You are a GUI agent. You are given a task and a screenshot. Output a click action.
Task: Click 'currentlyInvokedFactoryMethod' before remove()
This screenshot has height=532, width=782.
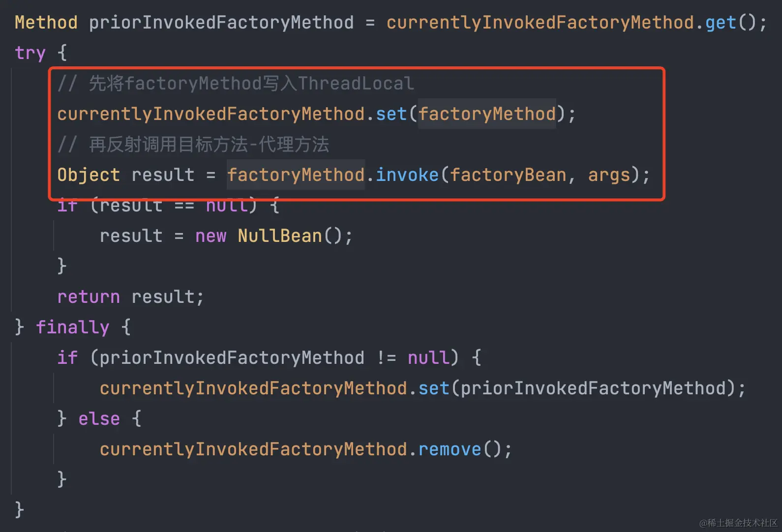coord(253,449)
